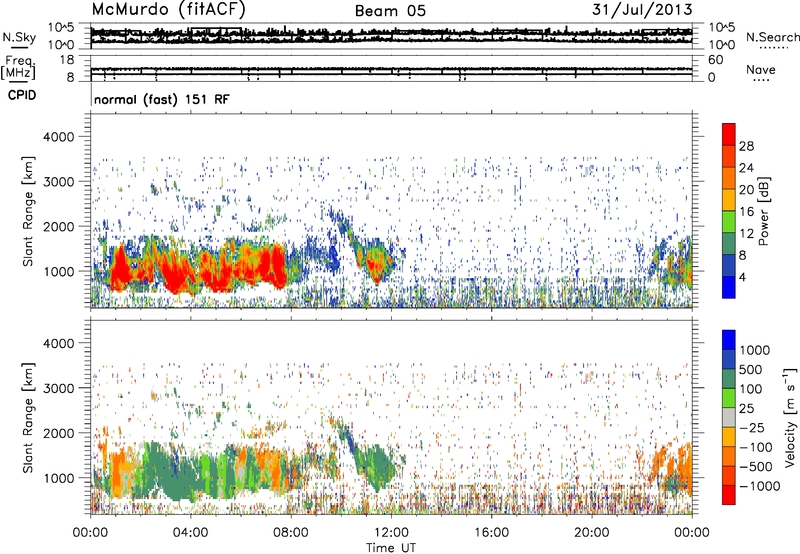Click the "Slant Range [km]" label of power panel

tap(28, 211)
